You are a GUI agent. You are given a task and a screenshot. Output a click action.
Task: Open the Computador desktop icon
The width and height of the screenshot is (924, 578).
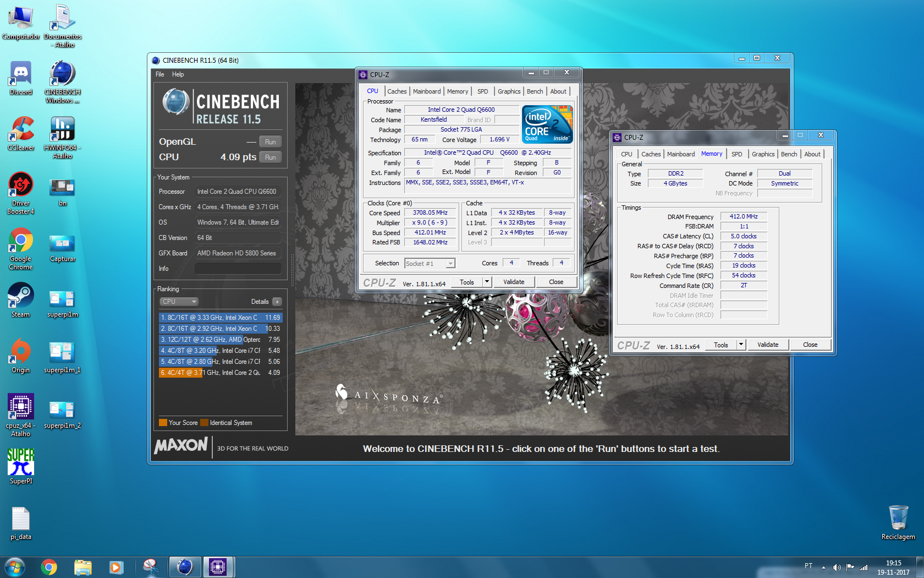21,23
